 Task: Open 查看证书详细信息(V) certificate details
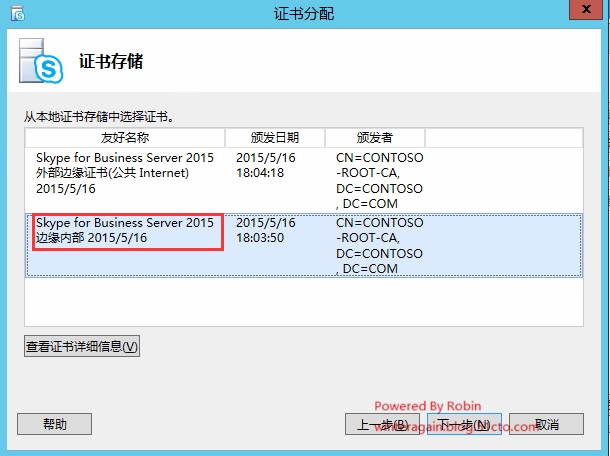[82, 346]
